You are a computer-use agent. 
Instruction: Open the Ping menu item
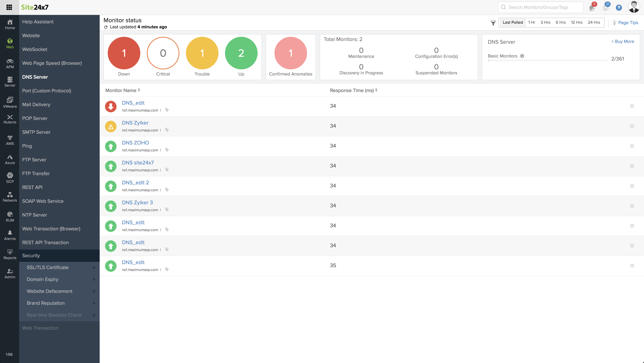[27, 146]
